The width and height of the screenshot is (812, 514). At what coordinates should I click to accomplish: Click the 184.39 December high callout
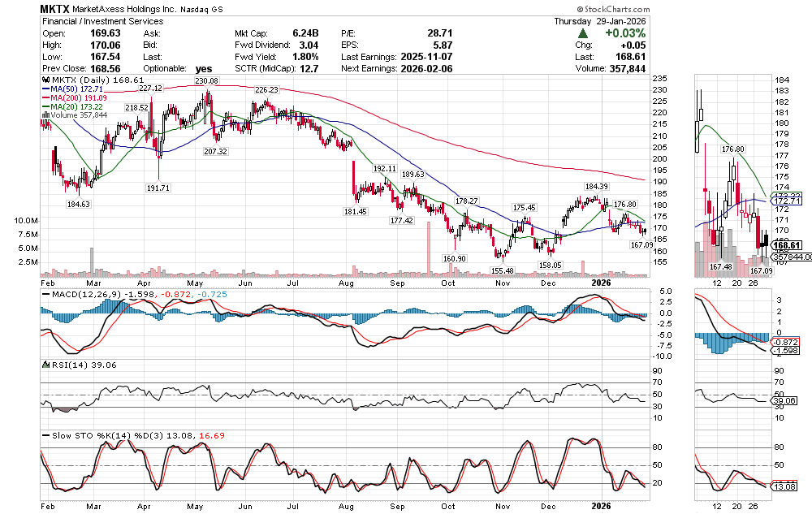point(597,186)
